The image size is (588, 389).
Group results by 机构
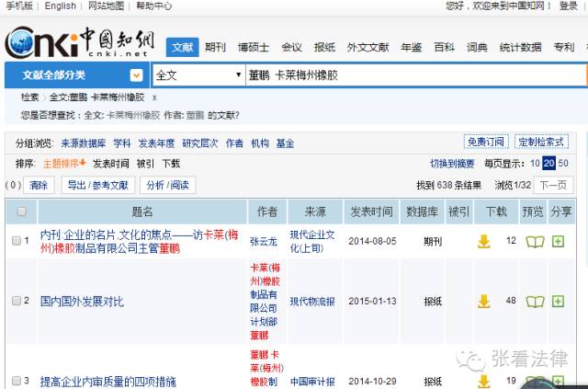coord(260,143)
